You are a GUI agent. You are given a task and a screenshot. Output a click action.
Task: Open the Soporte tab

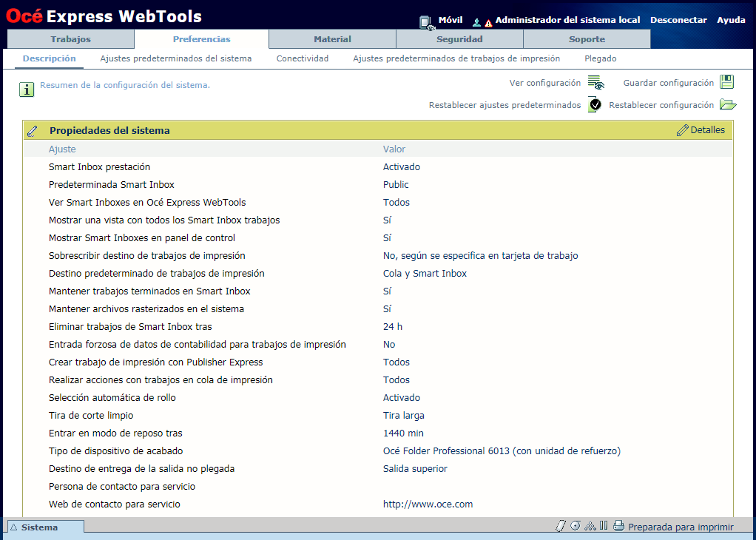587,39
